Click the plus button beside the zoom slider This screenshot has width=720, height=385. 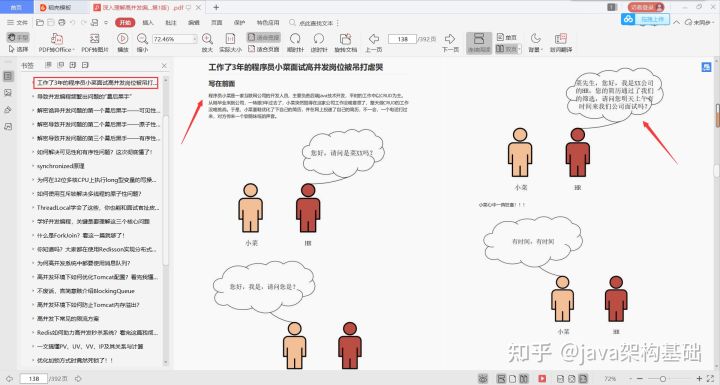[x=699, y=379]
